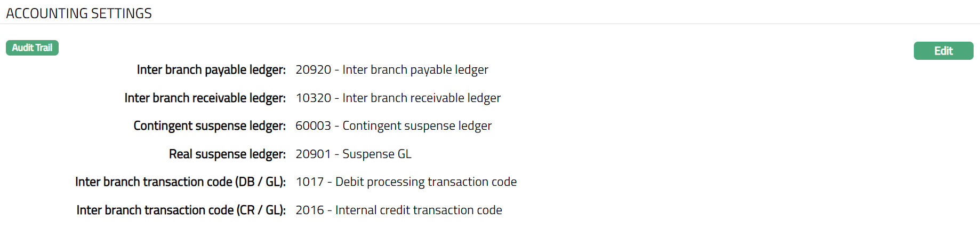Click the Inter branch receivable ledger label
This screenshot has width=980, height=227.
tap(205, 98)
